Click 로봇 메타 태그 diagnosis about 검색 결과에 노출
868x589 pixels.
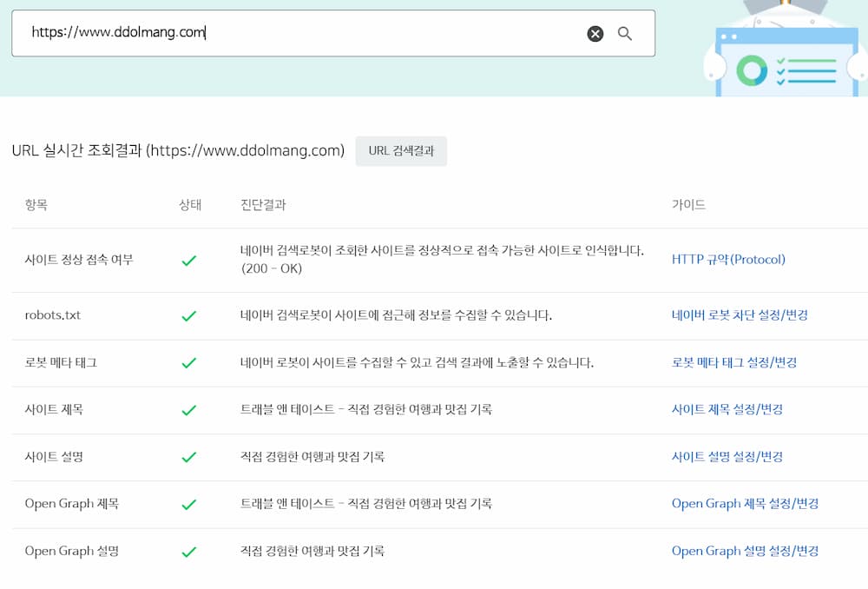(417, 363)
